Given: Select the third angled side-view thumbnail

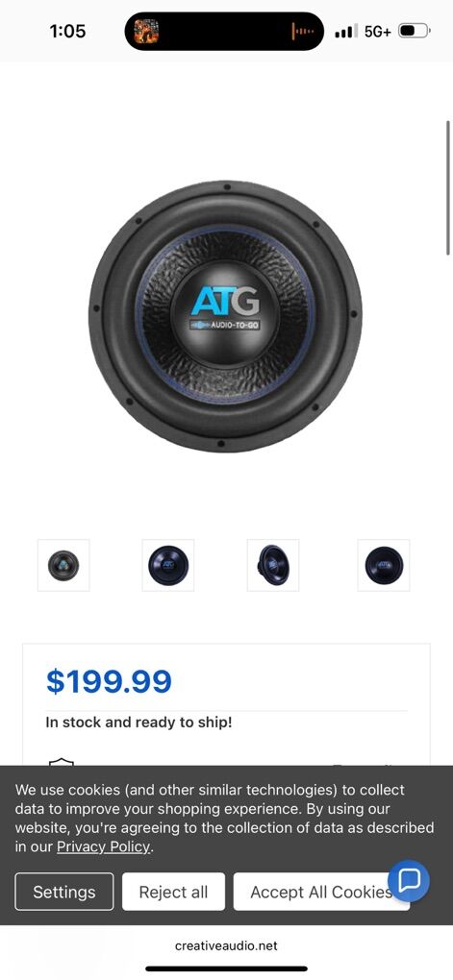Looking at the screenshot, I should (x=273, y=565).
